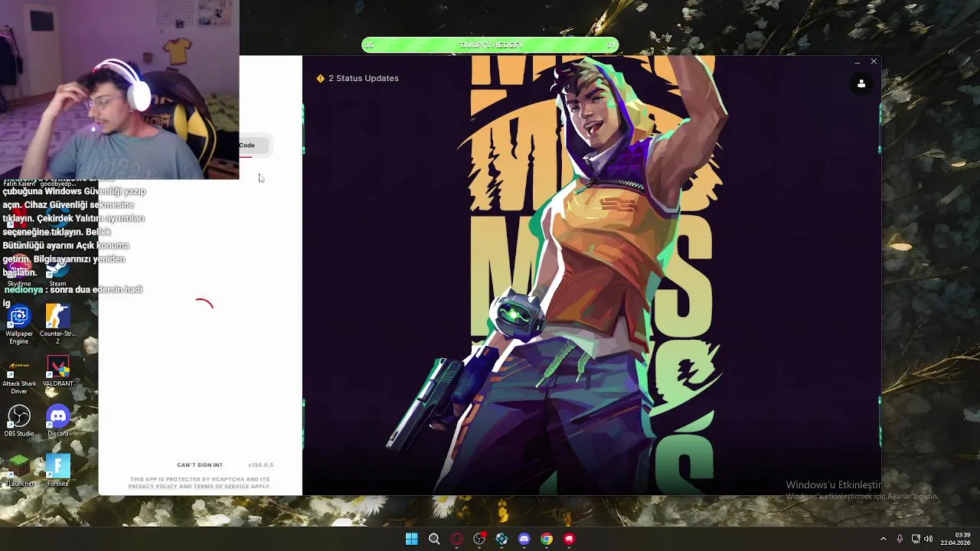This screenshot has height=551, width=980.
Task: Open the Privacy Policy link
Action: (x=152, y=486)
